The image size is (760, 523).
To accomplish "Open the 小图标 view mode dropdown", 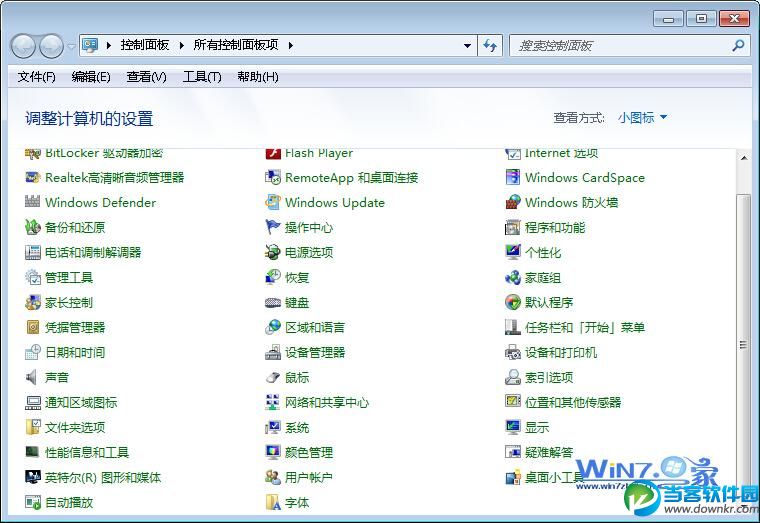I will pyautogui.click(x=642, y=117).
